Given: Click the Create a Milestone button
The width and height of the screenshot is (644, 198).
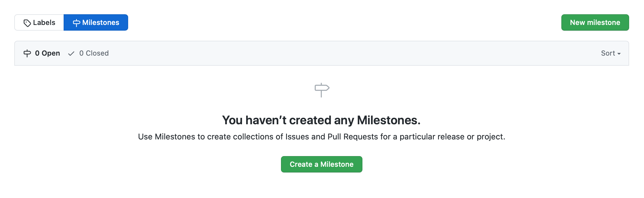Looking at the screenshot, I should [x=321, y=164].
